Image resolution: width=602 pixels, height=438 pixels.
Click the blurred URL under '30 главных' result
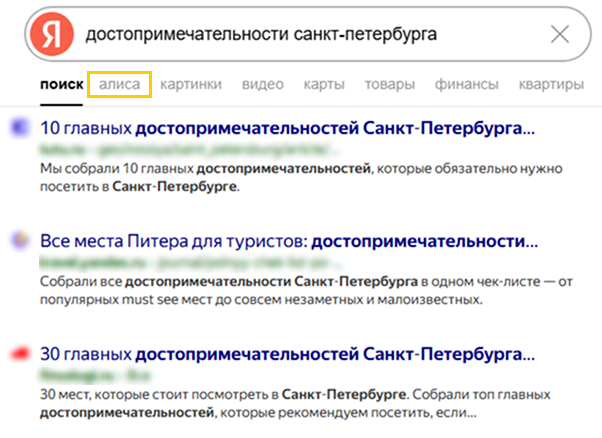(95, 375)
